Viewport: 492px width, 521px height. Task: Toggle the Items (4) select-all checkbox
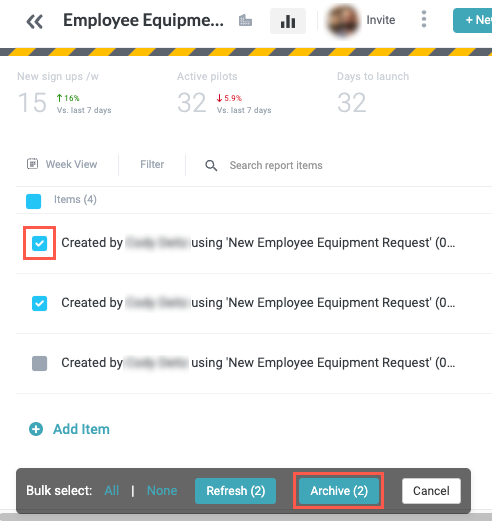[x=34, y=201]
